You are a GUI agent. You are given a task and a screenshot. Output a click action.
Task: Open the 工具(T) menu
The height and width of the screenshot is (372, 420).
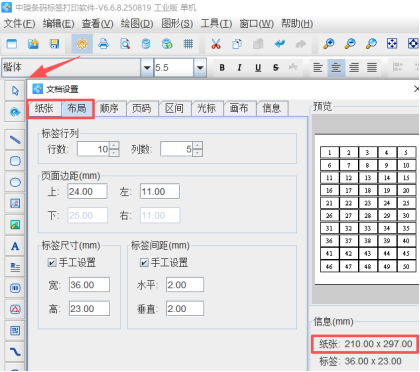click(216, 24)
